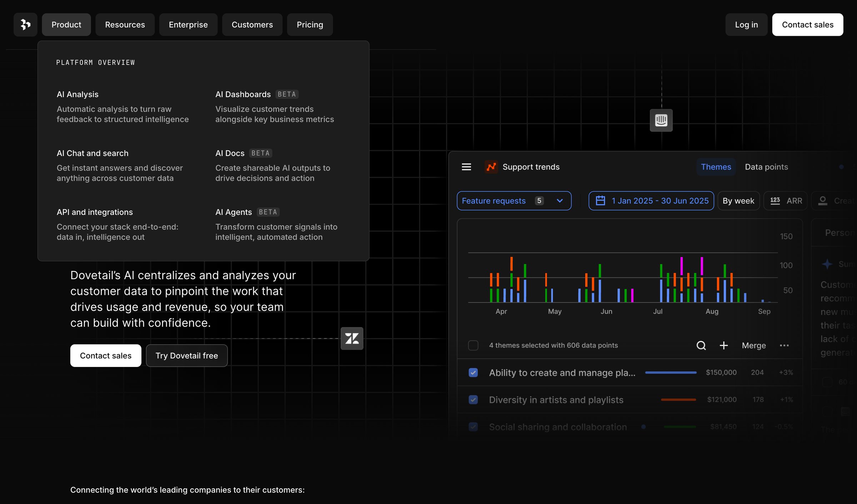Click the calendar icon in date picker
Image resolution: width=857 pixels, height=504 pixels.
point(601,201)
